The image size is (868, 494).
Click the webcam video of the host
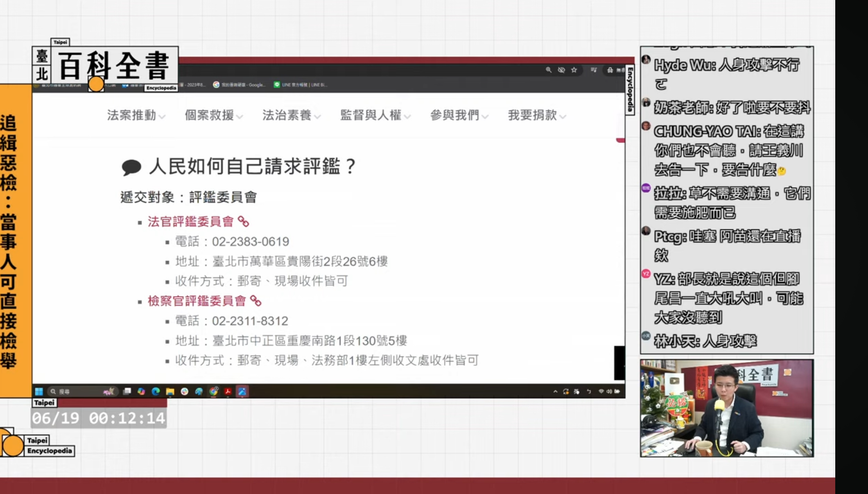(727, 408)
